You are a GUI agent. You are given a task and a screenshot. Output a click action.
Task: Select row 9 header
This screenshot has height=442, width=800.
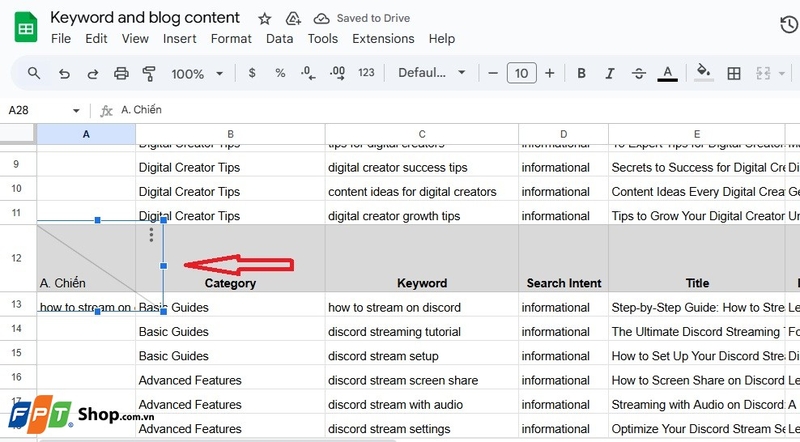(16, 164)
